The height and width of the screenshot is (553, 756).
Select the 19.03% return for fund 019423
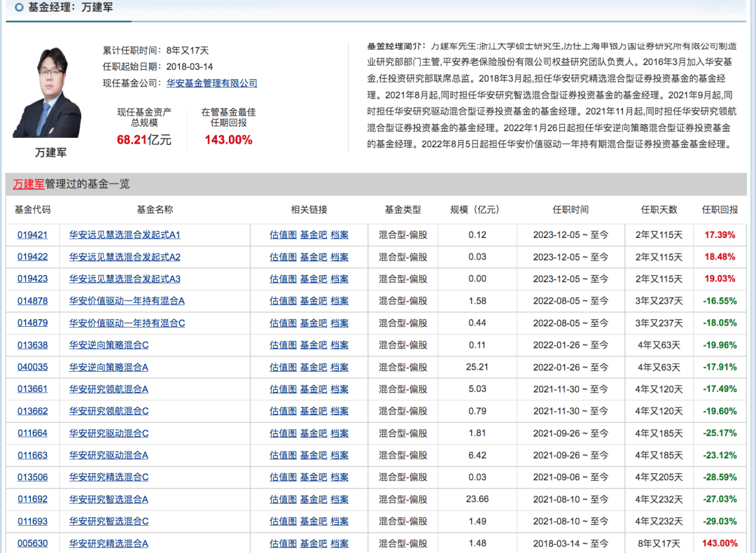click(x=720, y=279)
